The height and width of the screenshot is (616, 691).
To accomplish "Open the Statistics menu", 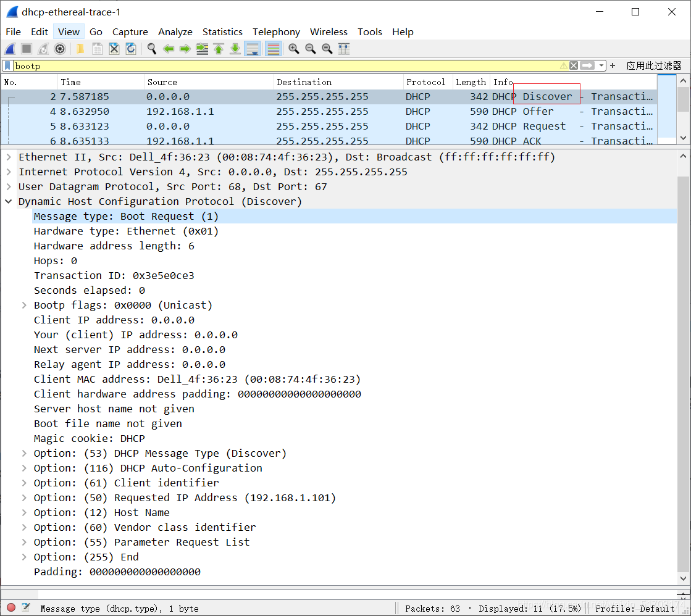I will [x=222, y=31].
